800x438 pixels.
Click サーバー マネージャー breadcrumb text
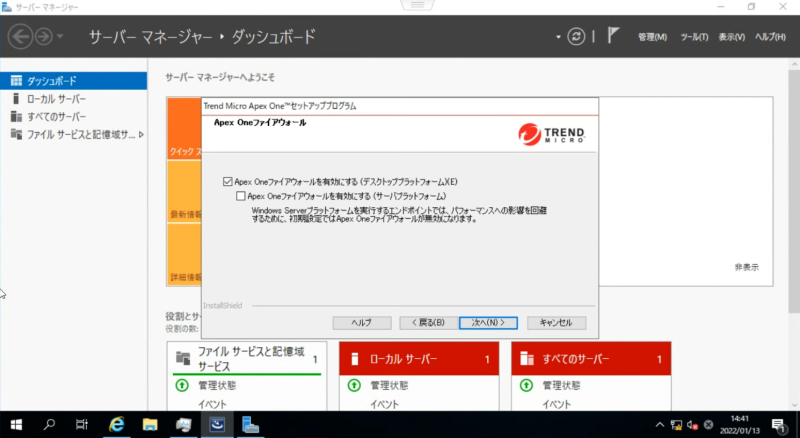(x=151, y=37)
